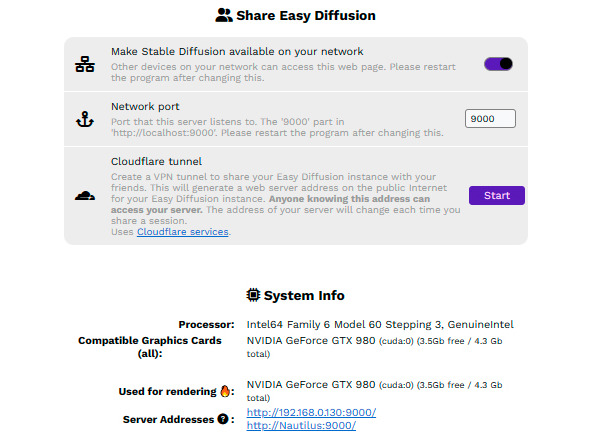The image size is (591, 439).
Task: Click the Cloudflare cloud icon
Action: coord(85,196)
